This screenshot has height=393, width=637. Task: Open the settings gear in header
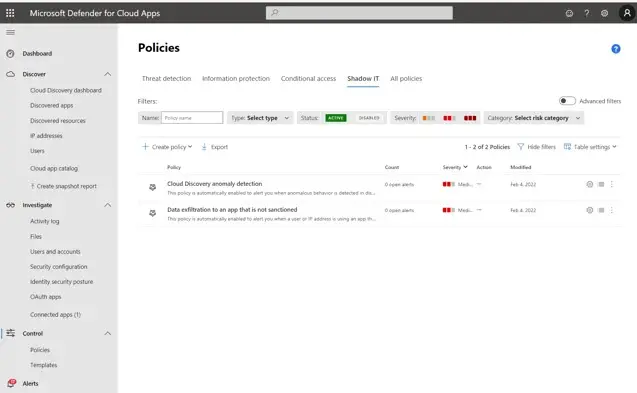click(604, 13)
